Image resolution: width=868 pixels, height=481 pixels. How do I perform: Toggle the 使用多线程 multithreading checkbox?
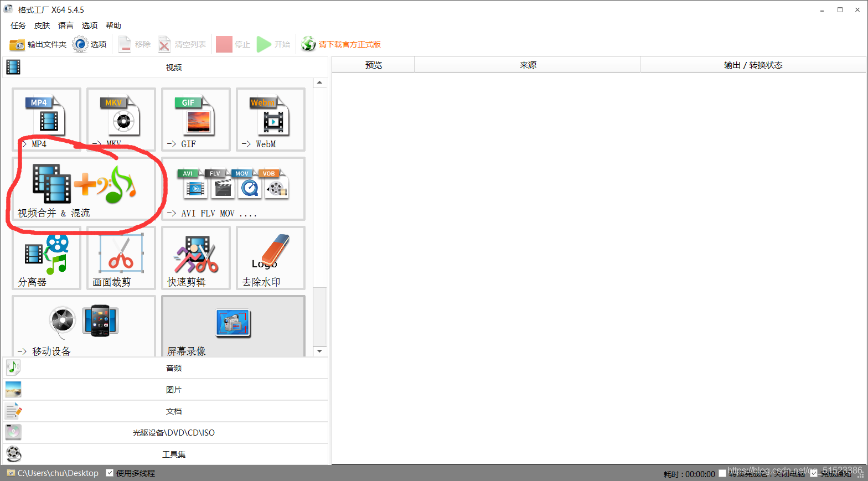coord(110,473)
